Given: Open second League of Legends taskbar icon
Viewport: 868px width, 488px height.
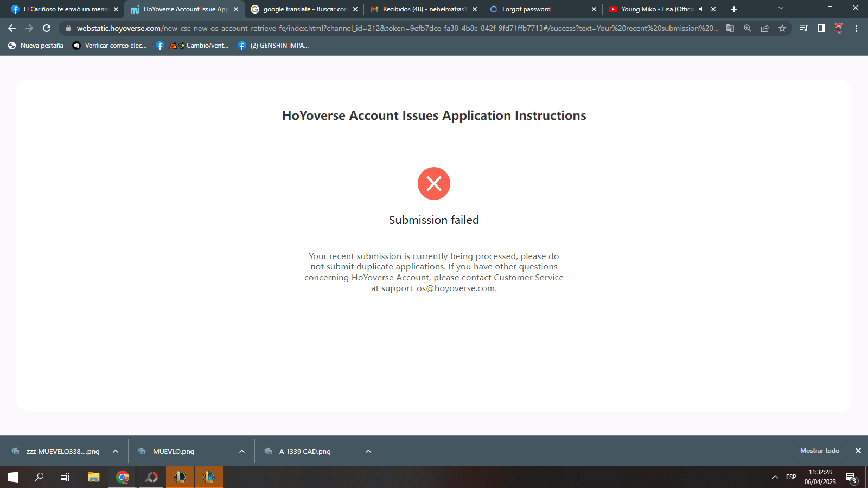Looking at the screenshot, I should point(209,477).
